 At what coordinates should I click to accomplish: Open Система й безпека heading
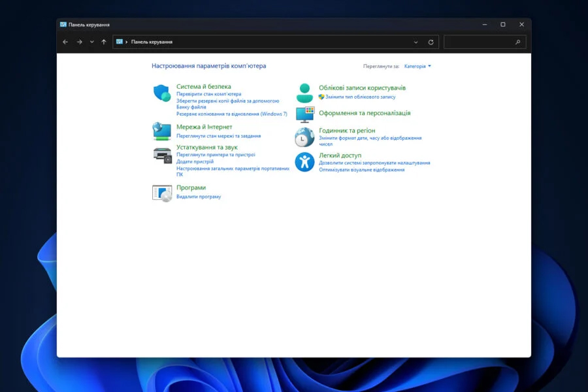(203, 86)
